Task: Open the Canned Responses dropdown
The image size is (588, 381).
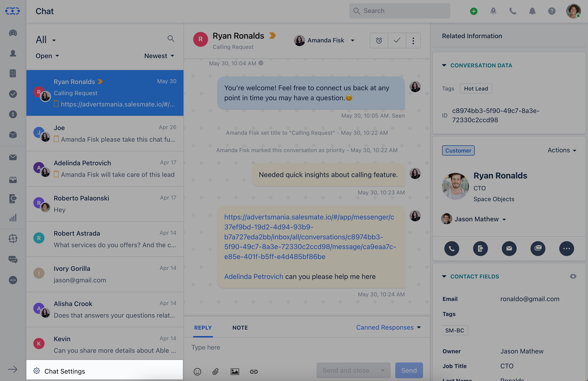Action: click(388, 328)
